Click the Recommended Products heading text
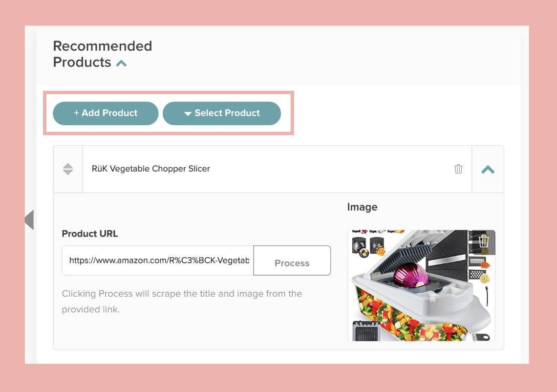557x392 pixels. coord(102,54)
